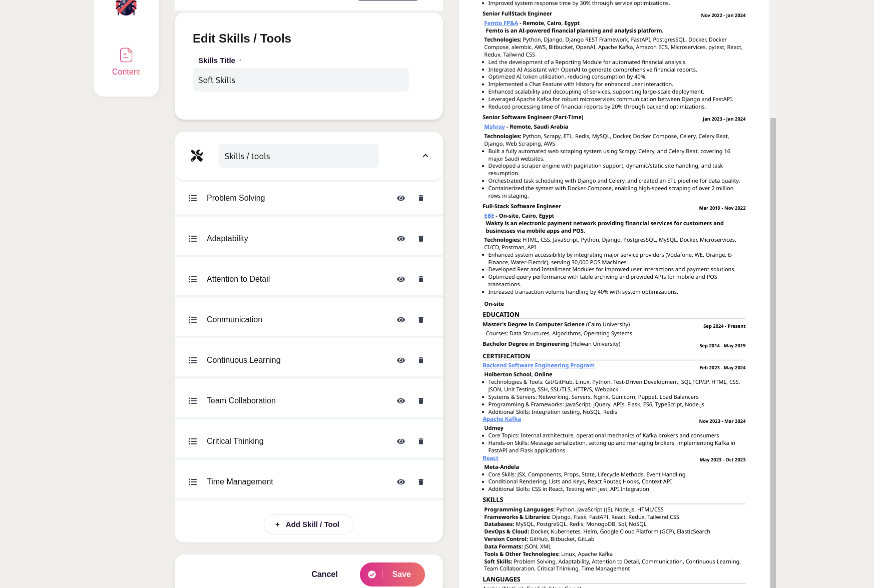
Task: Click the Skills / tools group name field
Action: 299,156
